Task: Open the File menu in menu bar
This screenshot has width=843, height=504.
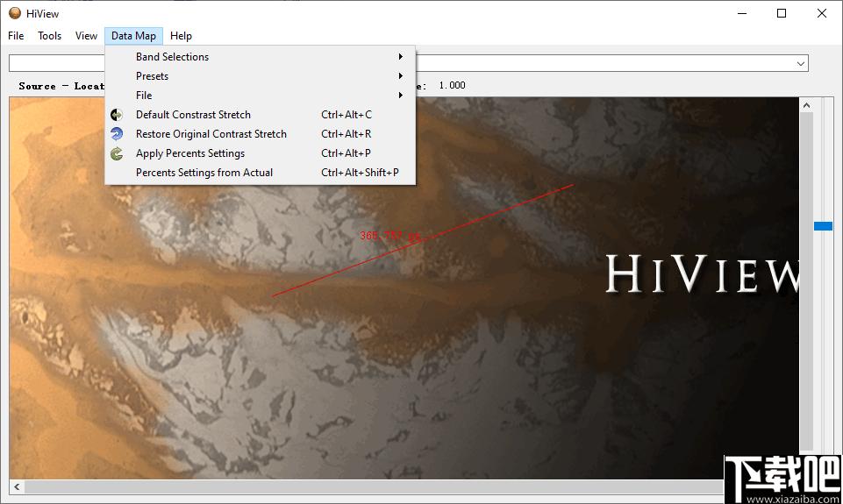Action: [16, 35]
